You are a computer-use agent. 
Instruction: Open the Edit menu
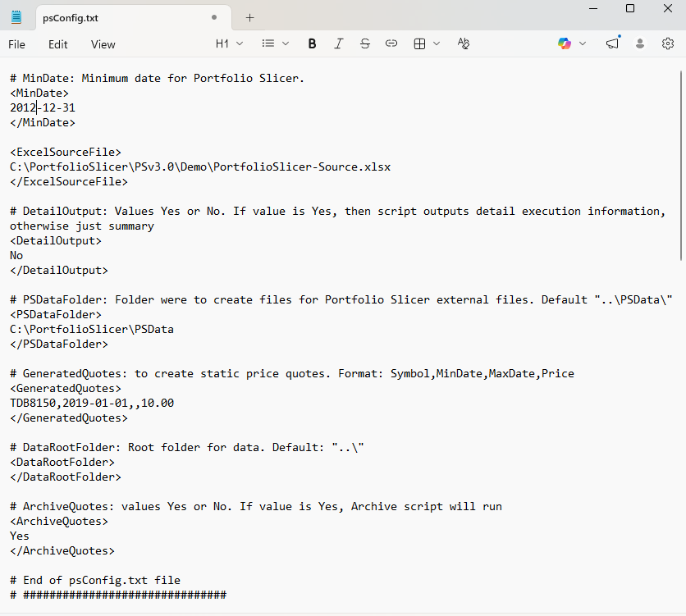click(57, 44)
